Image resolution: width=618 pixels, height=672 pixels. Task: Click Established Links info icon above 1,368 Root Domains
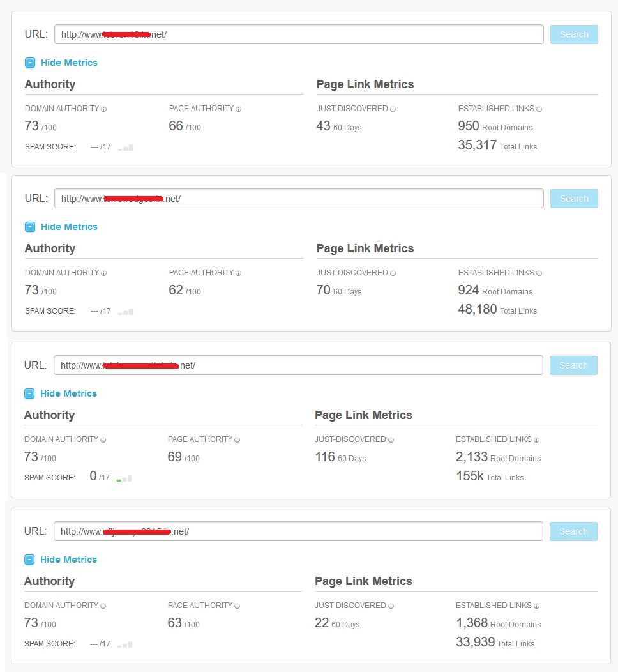[x=536, y=606]
